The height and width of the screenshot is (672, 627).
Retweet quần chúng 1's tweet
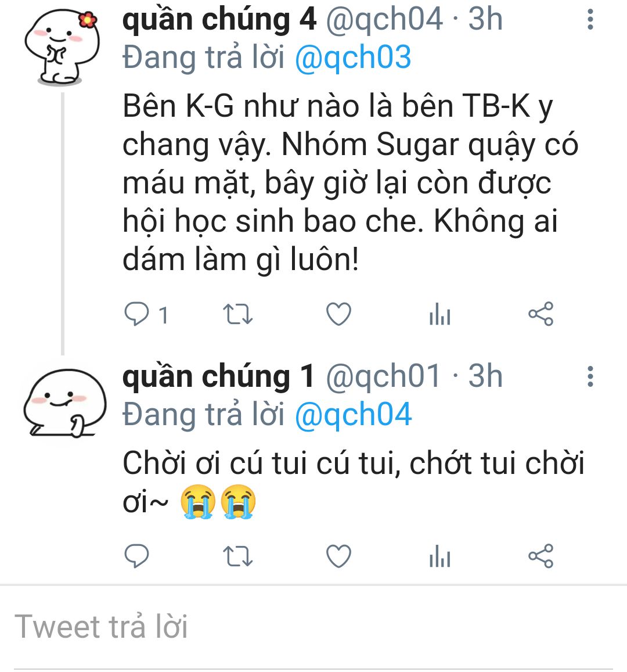tap(238, 556)
